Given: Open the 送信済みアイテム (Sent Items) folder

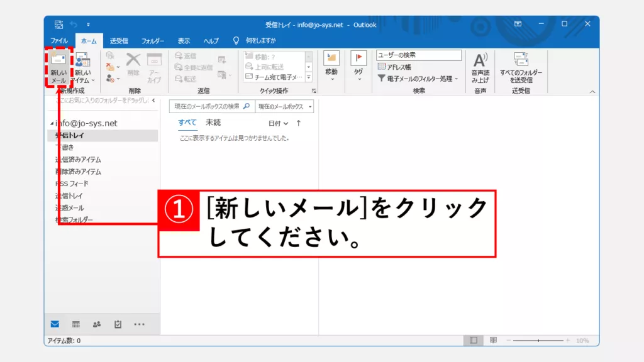Looking at the screenshot, I should point(78,160).
